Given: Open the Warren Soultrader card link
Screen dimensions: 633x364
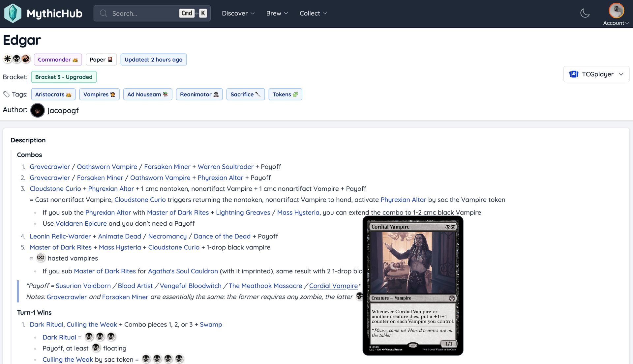Looking at the screenshot, I should click(x=226, y=167).
